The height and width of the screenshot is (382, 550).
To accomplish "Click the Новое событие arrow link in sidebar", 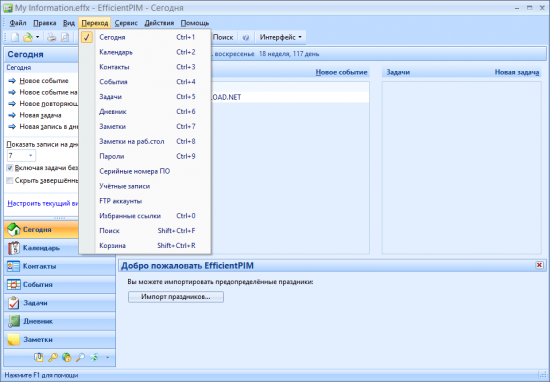I will coord(38,81).
